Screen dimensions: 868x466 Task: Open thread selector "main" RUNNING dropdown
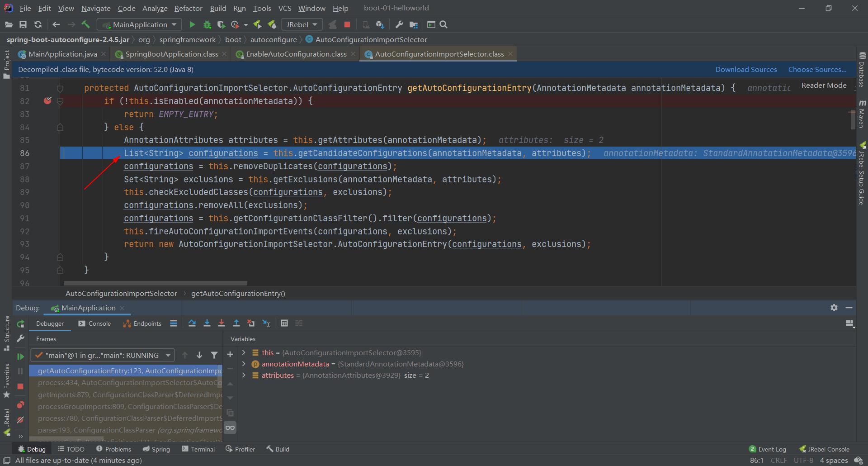tap(103, 355)
